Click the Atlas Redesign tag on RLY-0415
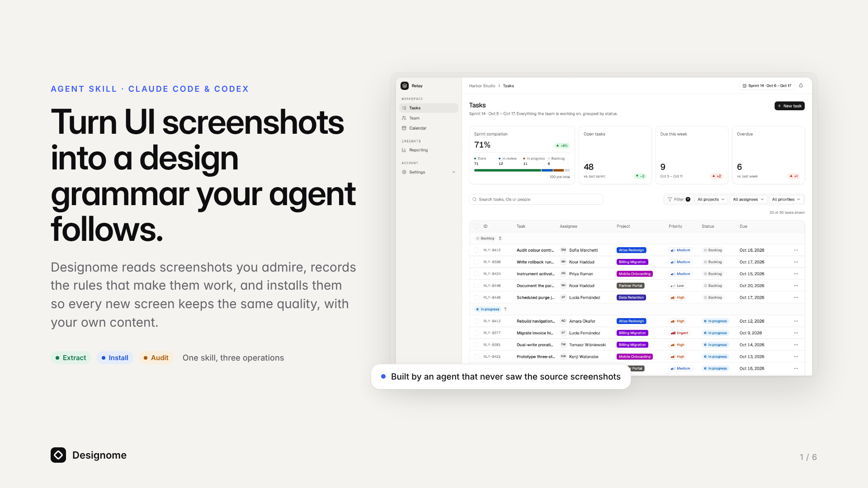Image resolution: width=868 pixels, height=488 pixels. click(631, 250)
